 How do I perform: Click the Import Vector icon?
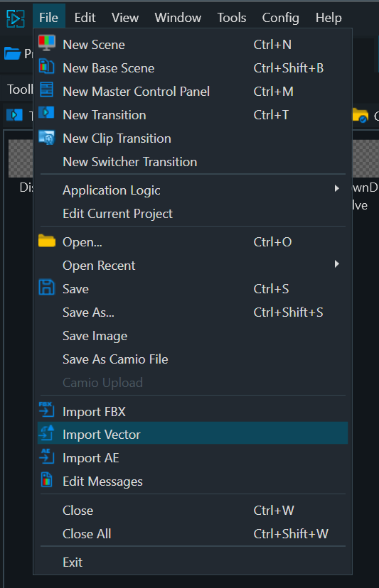click(47, 433)
